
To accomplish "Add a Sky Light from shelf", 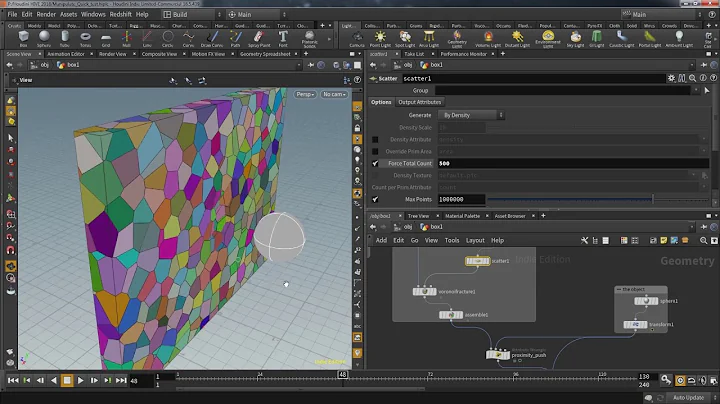I will point(575,39).
